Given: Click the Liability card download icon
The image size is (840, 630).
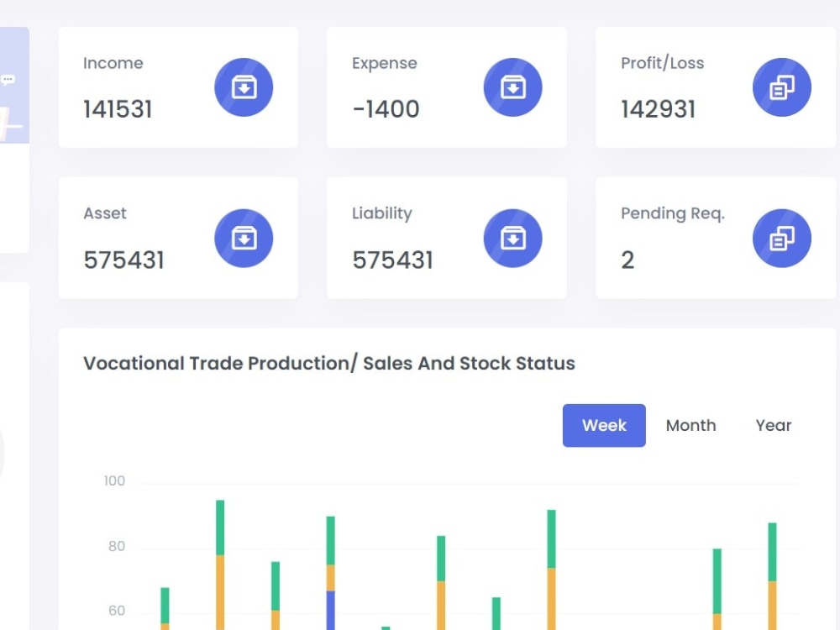Looking at the screenshot, I should (512, 238).
